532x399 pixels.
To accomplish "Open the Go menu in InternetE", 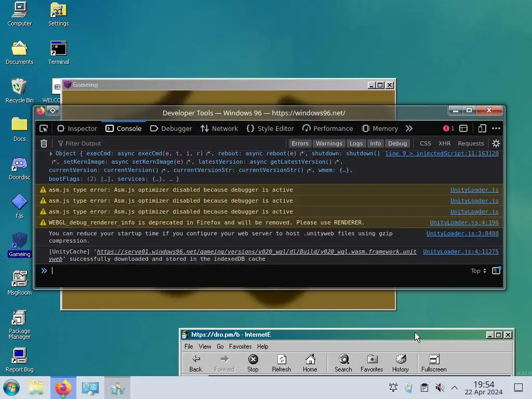I will pyautogui.click(x=220, y=347).
